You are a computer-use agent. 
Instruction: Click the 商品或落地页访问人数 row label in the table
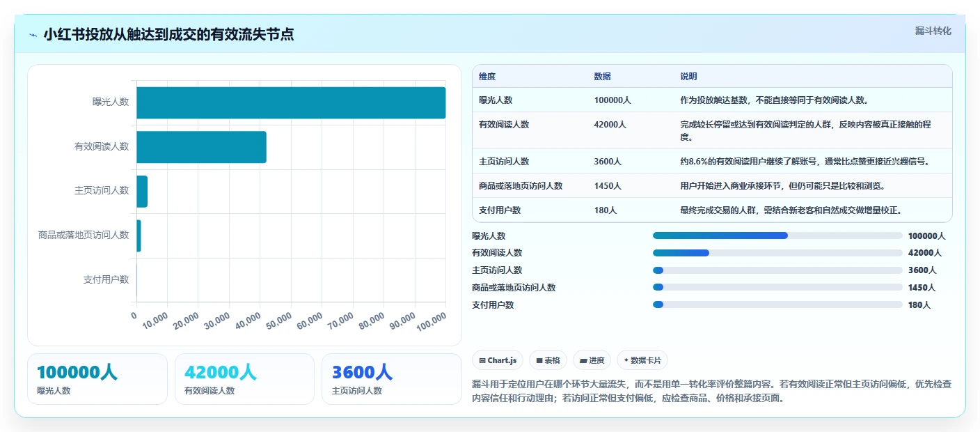521,186
